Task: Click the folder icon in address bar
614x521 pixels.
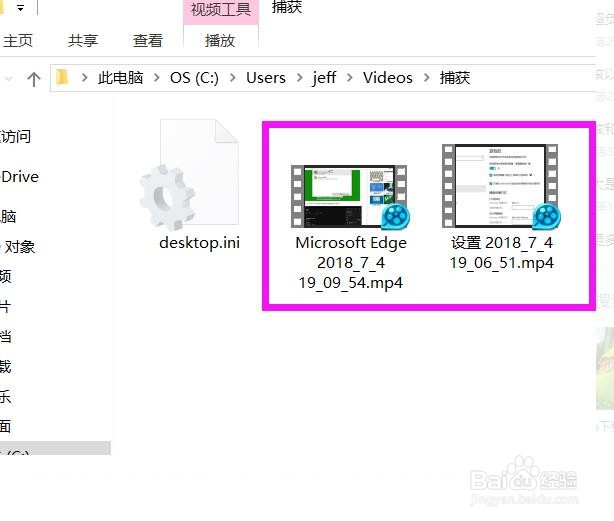Action: (62, 78)
